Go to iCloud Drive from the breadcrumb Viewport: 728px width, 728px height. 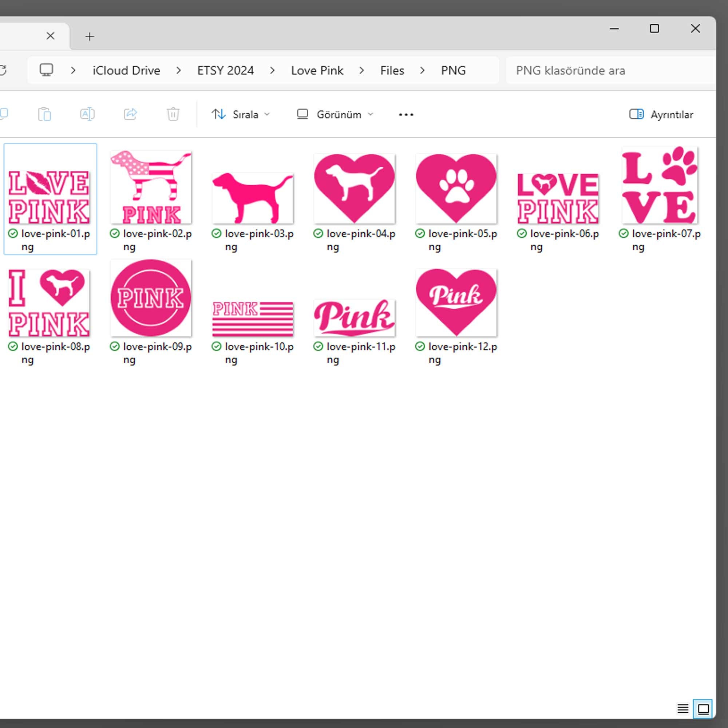coord(126,70)
